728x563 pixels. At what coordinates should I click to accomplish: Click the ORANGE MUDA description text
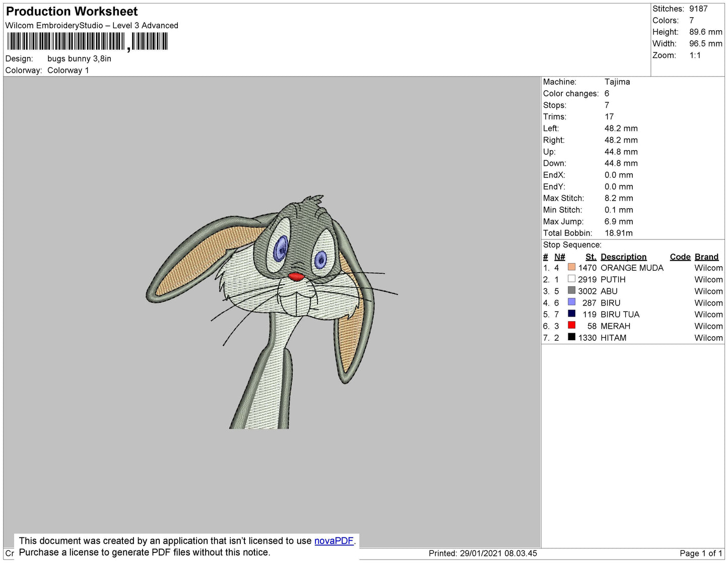coord(632,268)
